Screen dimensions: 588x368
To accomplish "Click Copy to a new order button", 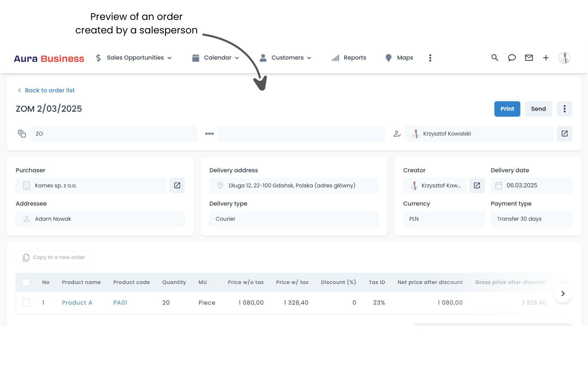I will (x=54, y=257).
